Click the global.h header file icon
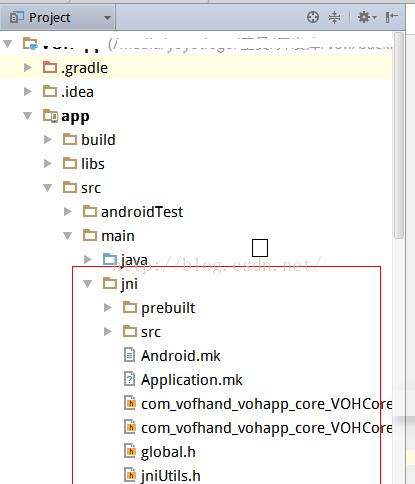Image resolution: width=415 pixels, height=484 pixels. click(130, 451)
